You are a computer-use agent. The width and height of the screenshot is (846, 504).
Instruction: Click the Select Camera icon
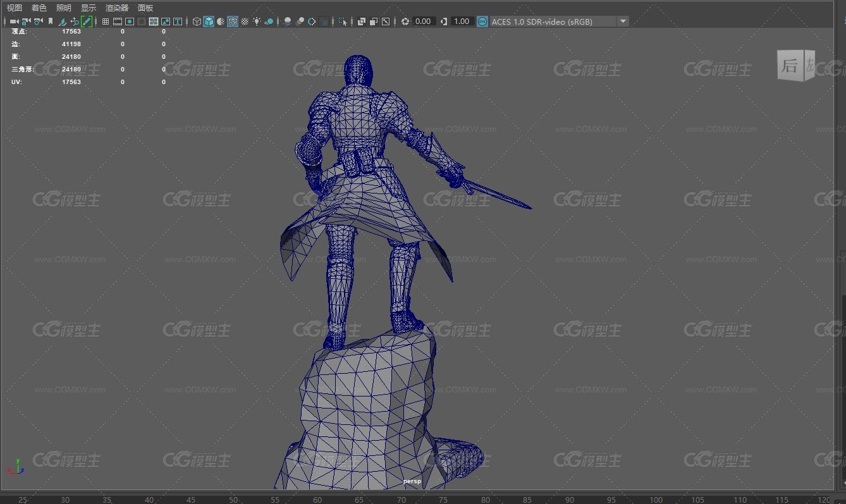(x=14, y=22)
